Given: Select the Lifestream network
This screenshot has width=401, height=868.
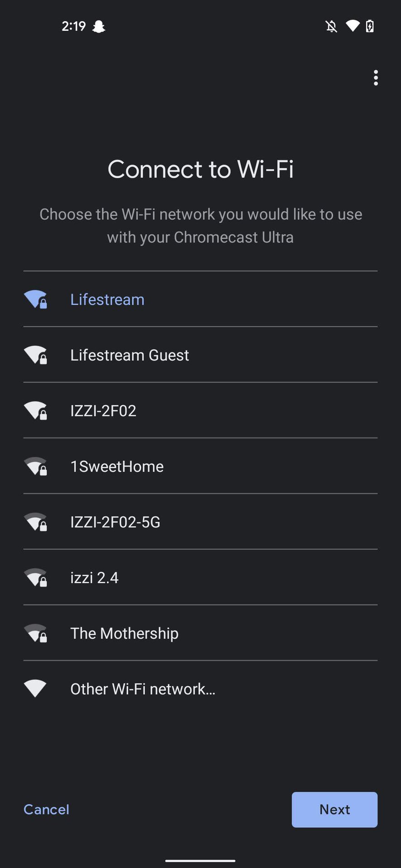Looking at the screenshot, I should 107,299.
